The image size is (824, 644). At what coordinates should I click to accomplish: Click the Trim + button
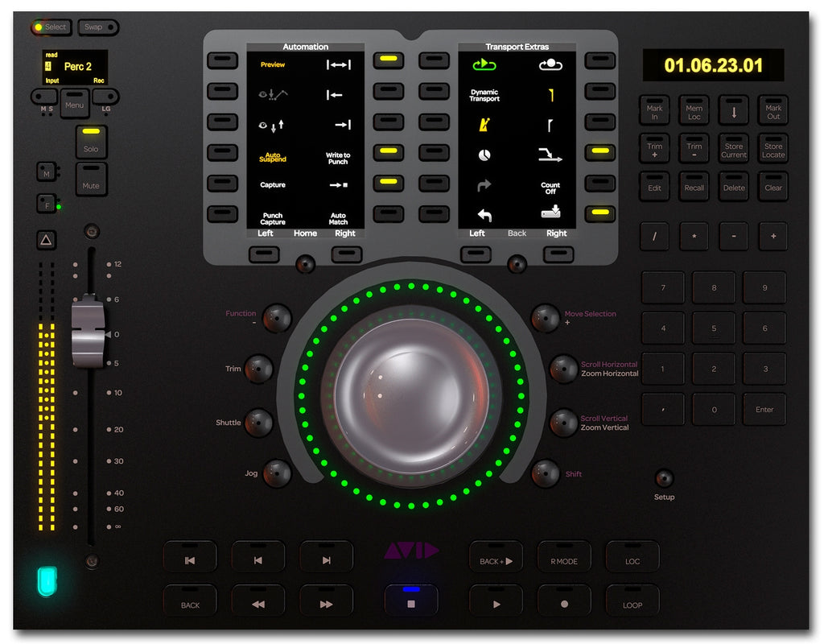coord(654,148)
